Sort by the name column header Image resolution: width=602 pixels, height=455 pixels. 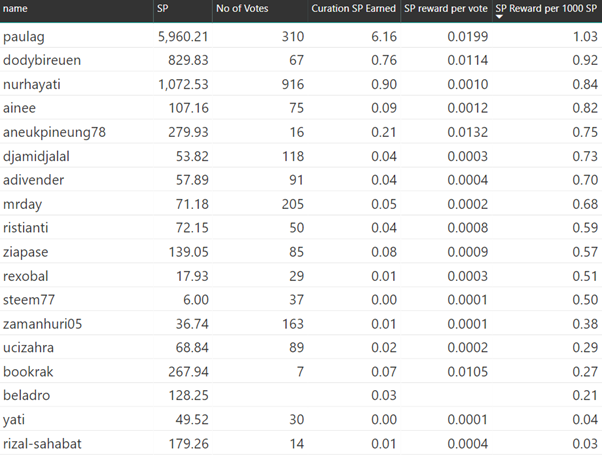click(x=15, y=8)
